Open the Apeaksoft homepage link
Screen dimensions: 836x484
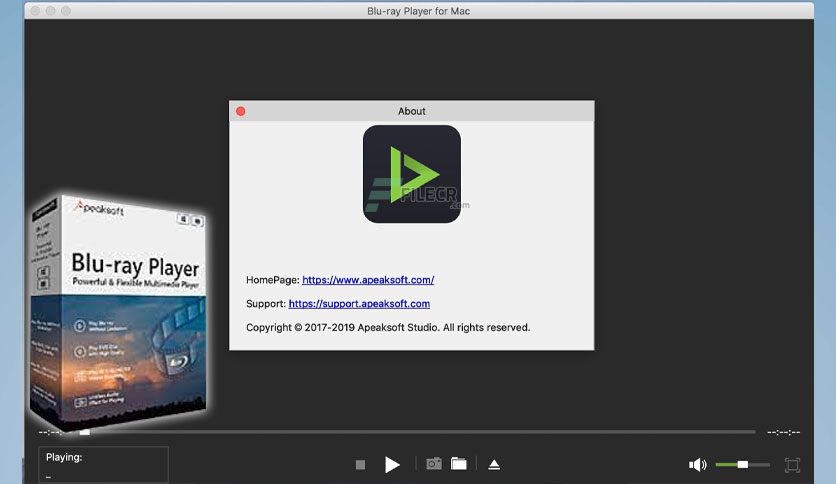click(x=368, y=280)
